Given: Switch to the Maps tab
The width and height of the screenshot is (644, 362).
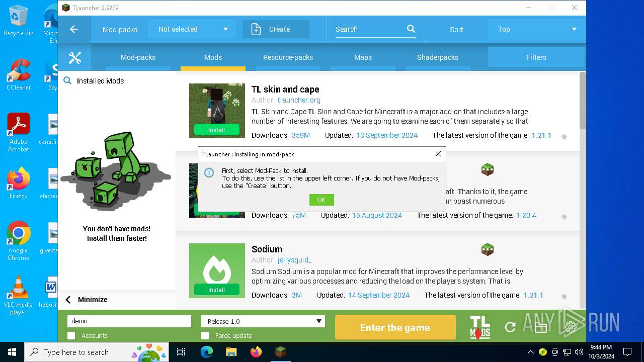Looking at the screenshot, I should (x=363, y=57).
